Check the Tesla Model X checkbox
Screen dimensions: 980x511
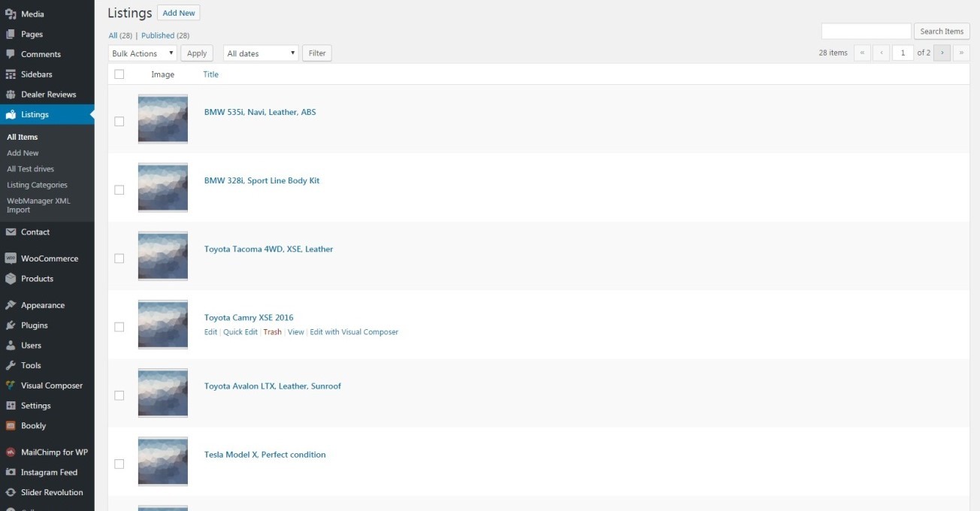point(119,464)
